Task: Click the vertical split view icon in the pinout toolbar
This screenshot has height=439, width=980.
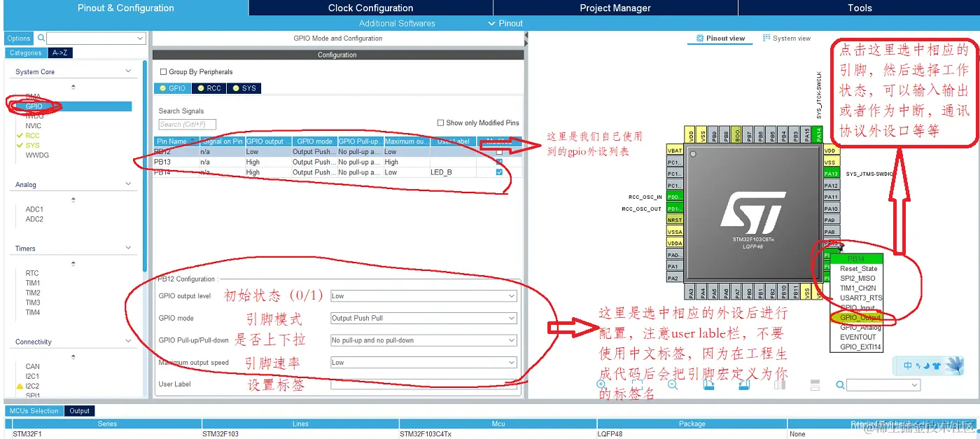Action: coord(780,384)
